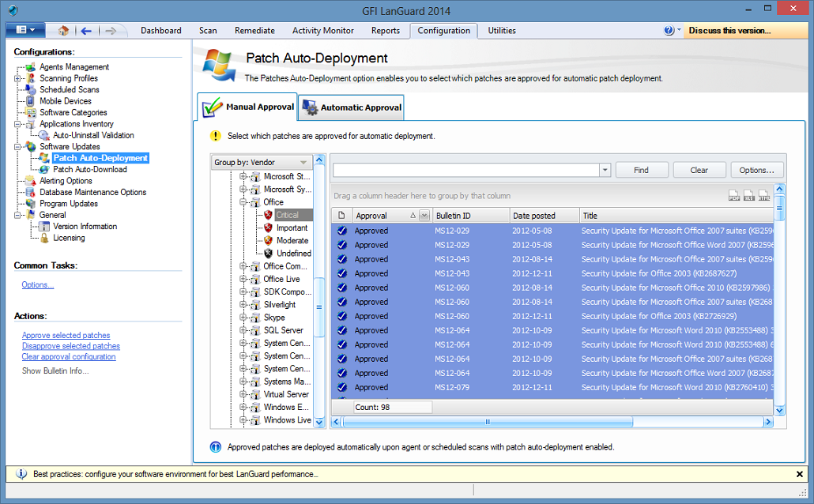Close the Best practices notification bar
Image resolution: width=814 pixels, height=504 pixels.
pyautogui.click(x=800, y=474)
